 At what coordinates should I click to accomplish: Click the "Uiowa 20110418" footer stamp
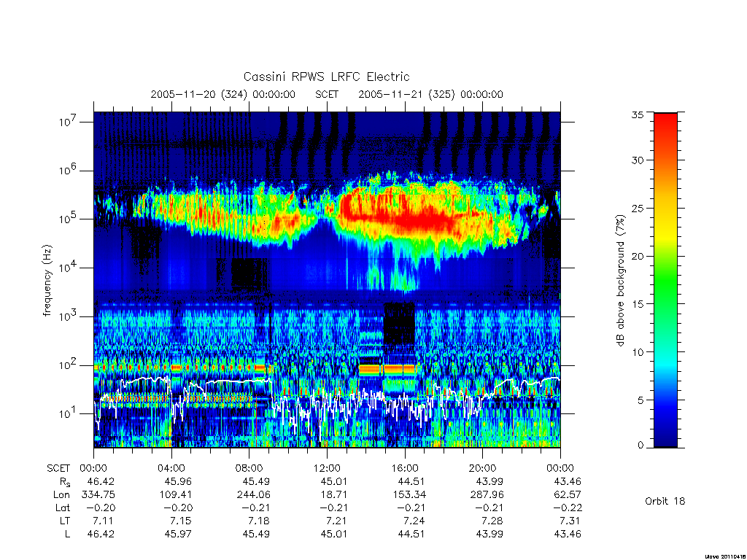(725, 556)
